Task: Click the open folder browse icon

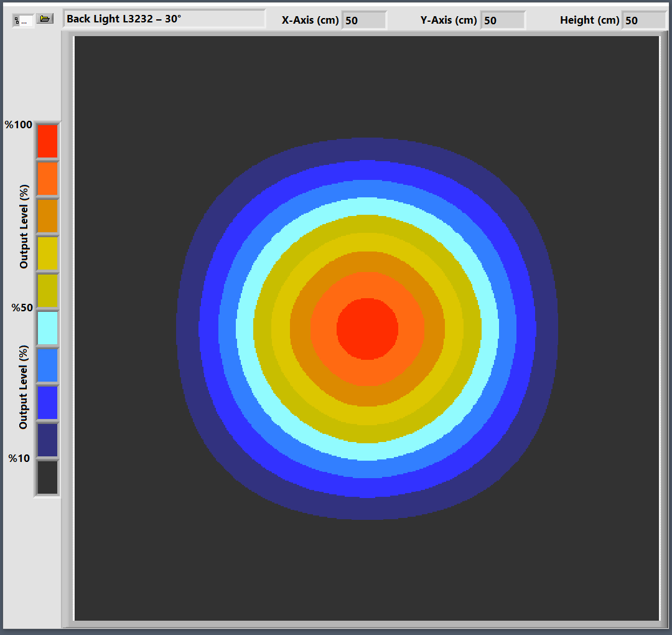Action: pos(45,19)
